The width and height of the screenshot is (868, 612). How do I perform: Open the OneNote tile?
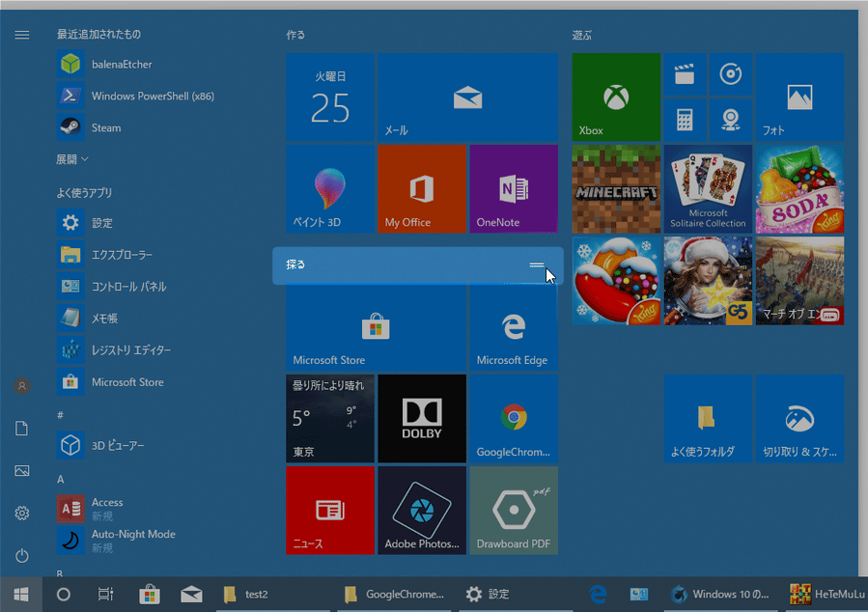(x=514, y=189)
